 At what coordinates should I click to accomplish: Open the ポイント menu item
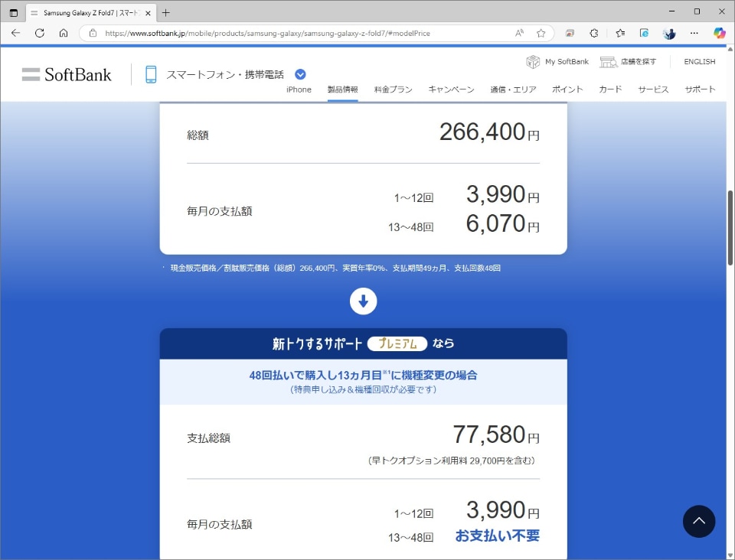pyautogui.click(x=567, y=90)
